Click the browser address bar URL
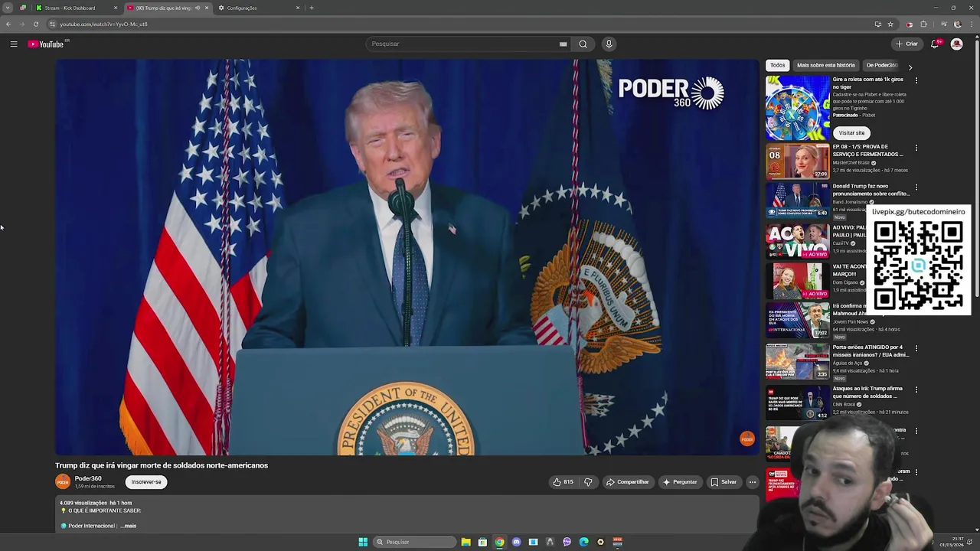Viewport: 980px width, 551px height. click(x=103, y=24)
